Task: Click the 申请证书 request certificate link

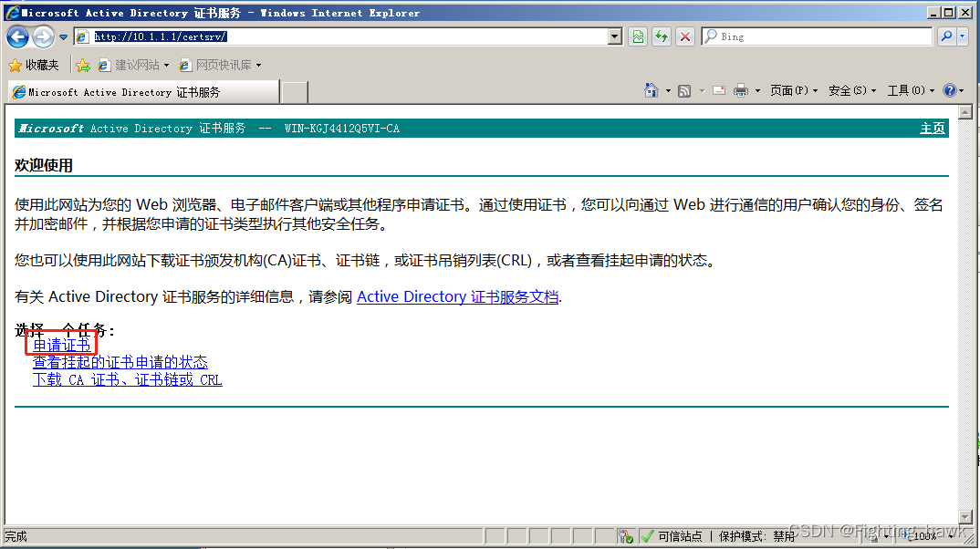Action: tap(61, 345)
